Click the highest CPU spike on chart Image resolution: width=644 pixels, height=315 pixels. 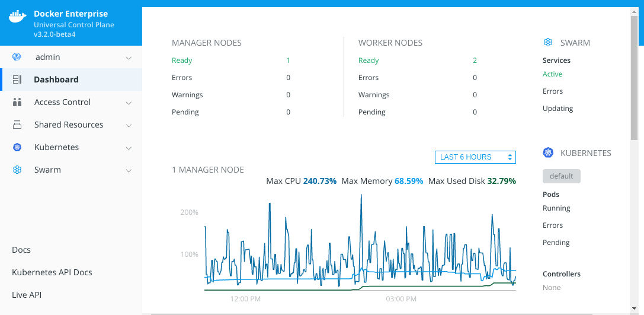point(361,195)
